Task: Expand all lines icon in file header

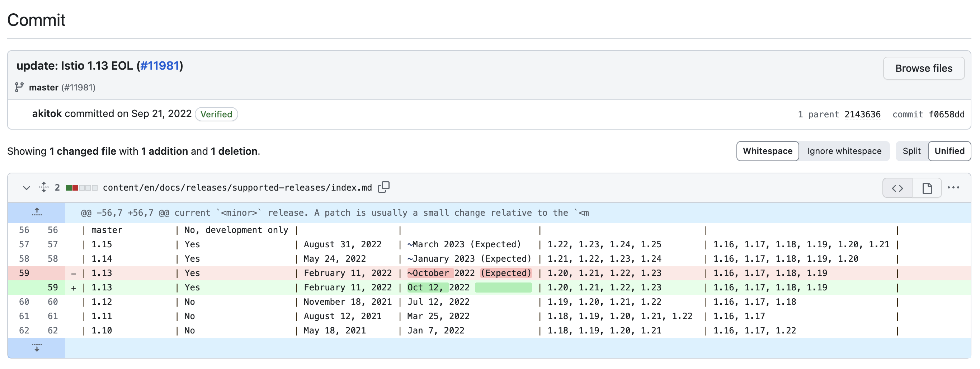Action: tap(44, 187)
